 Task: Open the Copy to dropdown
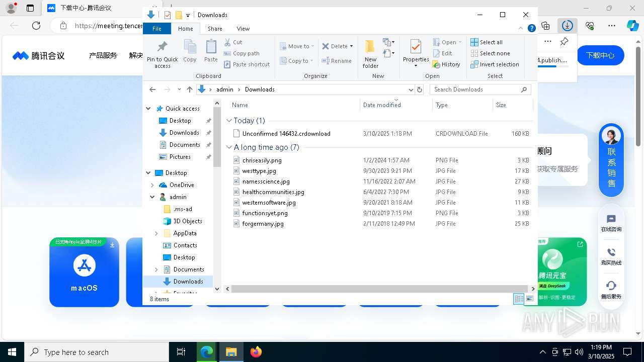tap(296, 61)
